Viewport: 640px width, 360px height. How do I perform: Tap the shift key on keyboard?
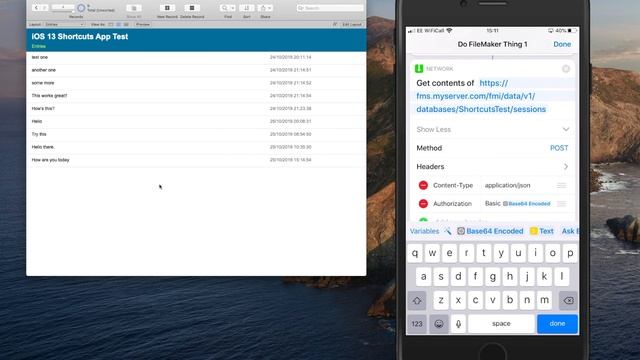tap(417, 300)
